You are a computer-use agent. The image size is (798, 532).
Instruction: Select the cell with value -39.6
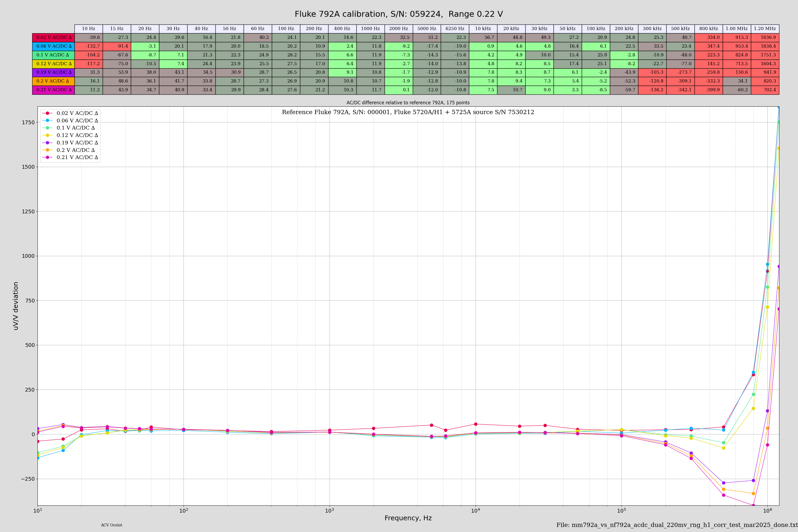point(89,38)
